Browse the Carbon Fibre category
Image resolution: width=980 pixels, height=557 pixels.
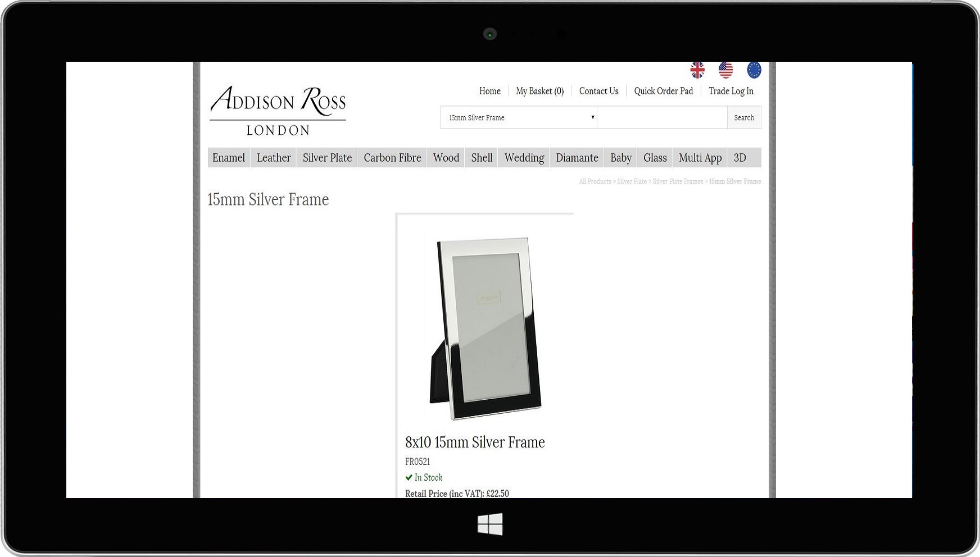[392, 158]
